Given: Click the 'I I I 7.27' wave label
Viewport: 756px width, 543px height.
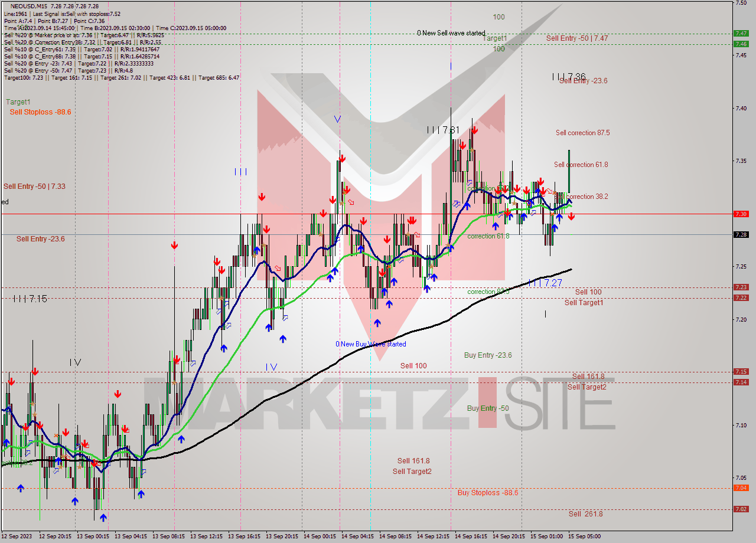Looking at the screenshot, I should pos(546,283).
